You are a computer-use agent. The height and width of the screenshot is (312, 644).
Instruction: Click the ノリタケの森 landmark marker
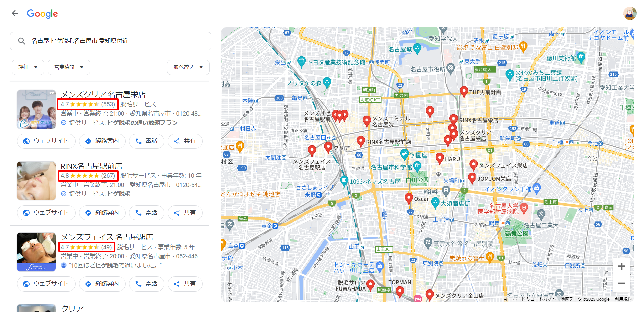(x=327, y=82)
